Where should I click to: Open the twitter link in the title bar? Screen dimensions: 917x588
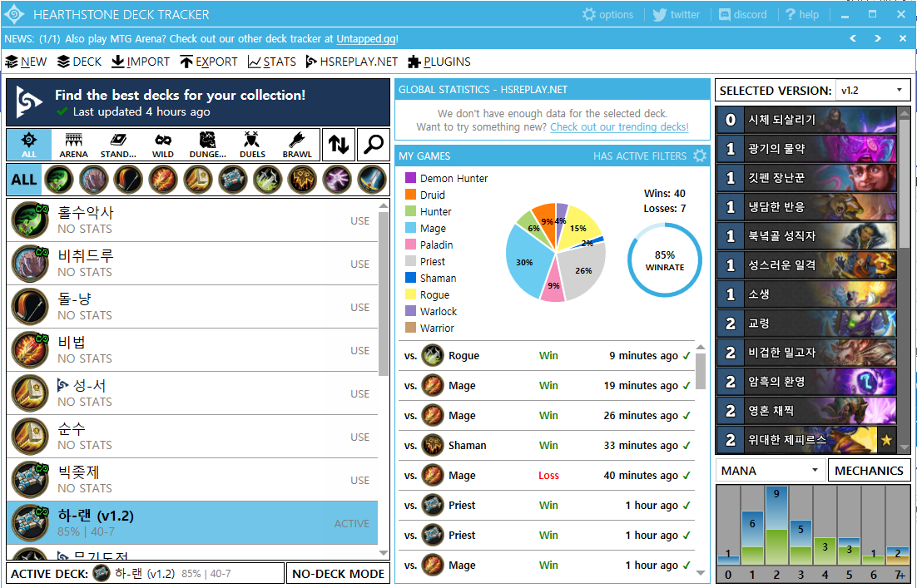pos(676,15)
